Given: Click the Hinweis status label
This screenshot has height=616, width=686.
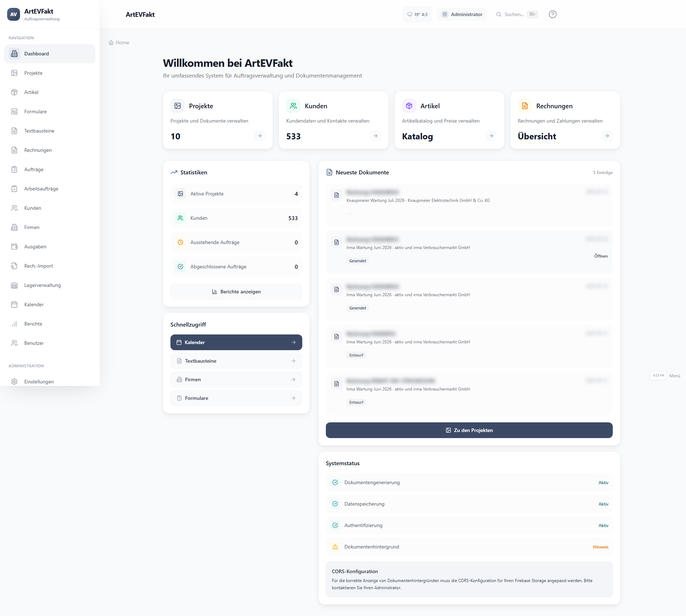Looking at the screenshot, I should coord(601,547).
